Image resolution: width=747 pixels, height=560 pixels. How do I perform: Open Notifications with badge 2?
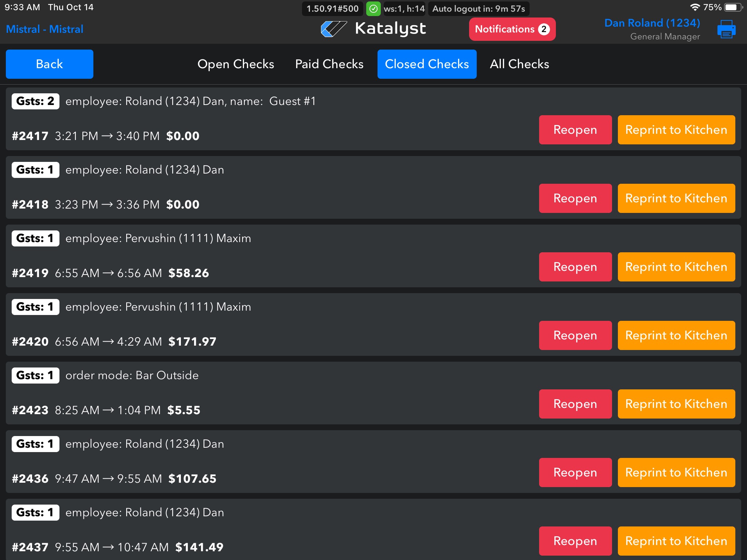(512, 29)
